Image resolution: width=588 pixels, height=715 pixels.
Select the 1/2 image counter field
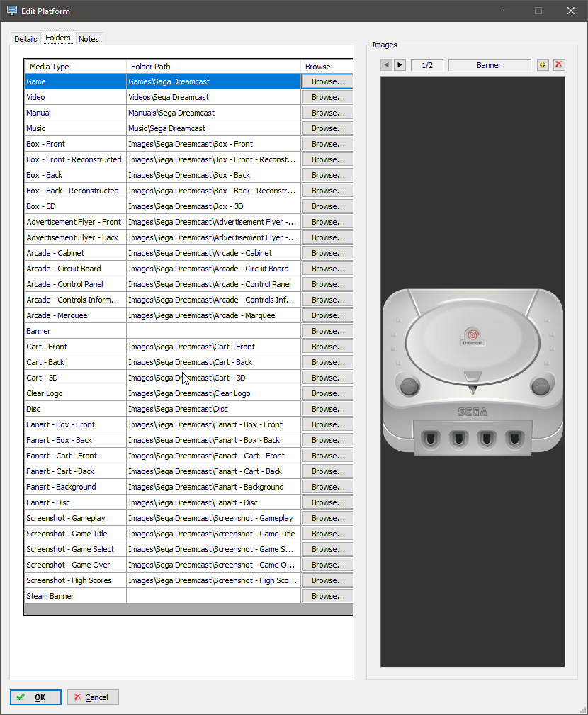coord(427,65)
